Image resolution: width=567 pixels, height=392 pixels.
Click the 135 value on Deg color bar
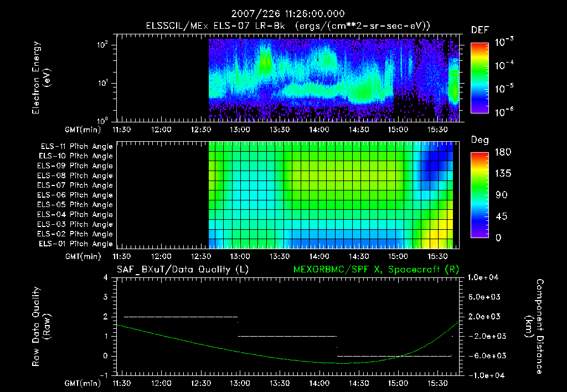click(x=503, y=174)
